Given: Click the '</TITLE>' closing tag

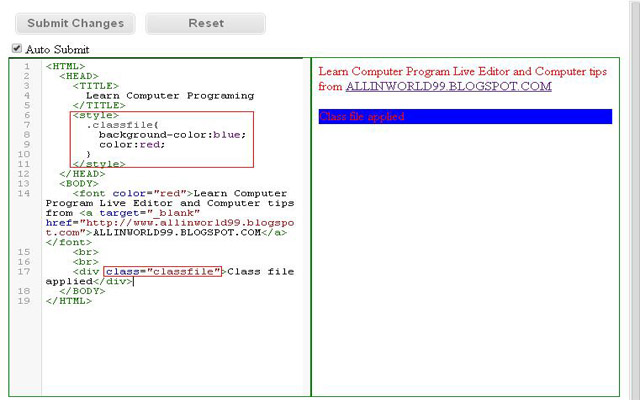Looking at the screenshot, I should [x=99, y=105].
